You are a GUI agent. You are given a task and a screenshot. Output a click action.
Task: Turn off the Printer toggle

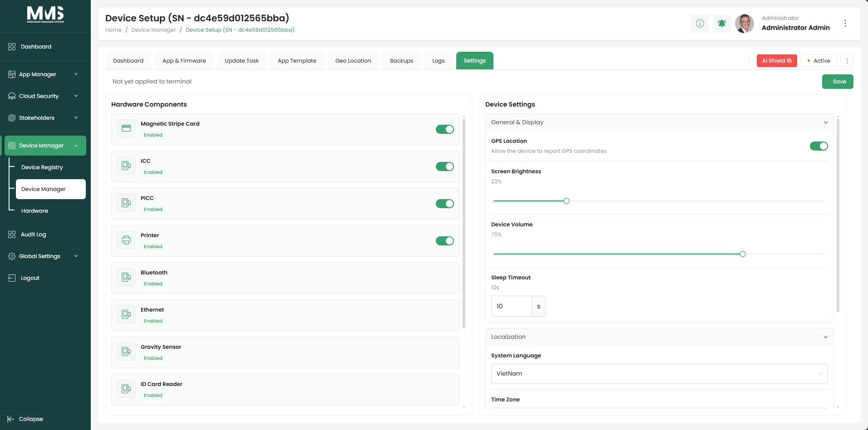(445, 241)
